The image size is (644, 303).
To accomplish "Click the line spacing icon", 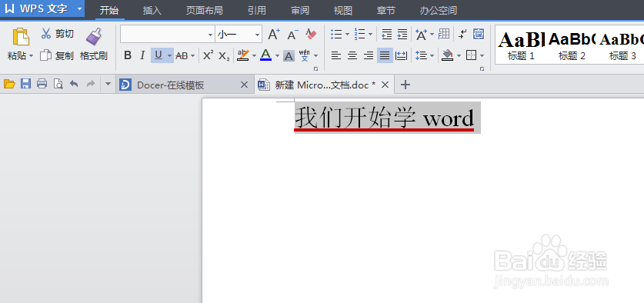I will point(421,55).
